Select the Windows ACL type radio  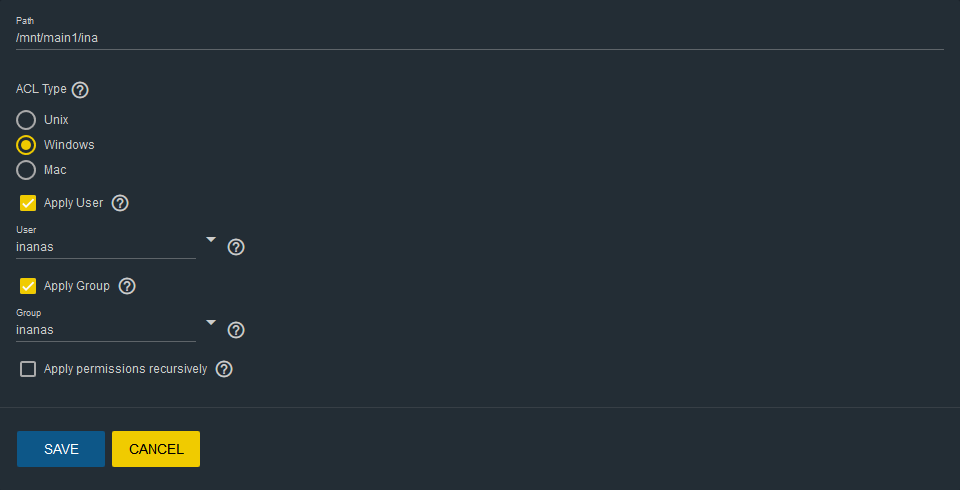pyautogui.click(x=26, y=145)
